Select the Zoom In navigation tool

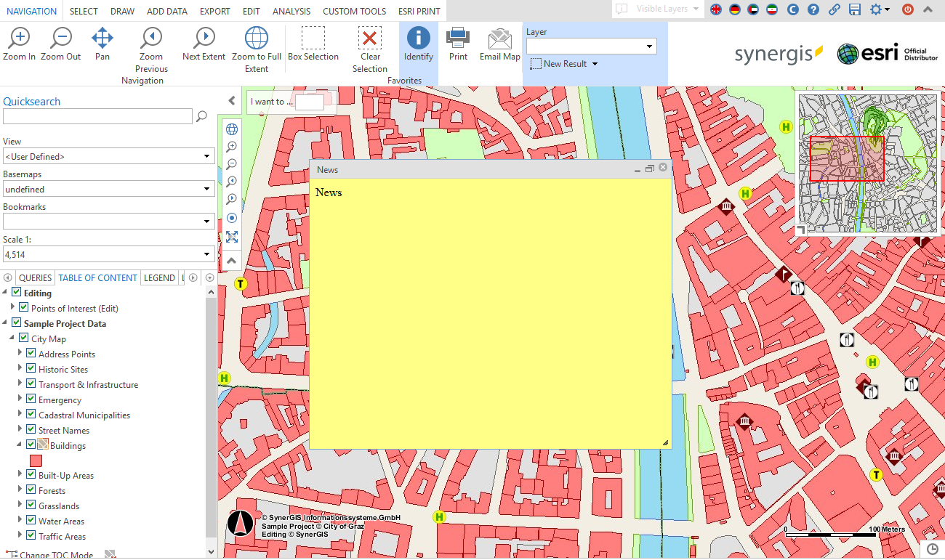[18, 41]
